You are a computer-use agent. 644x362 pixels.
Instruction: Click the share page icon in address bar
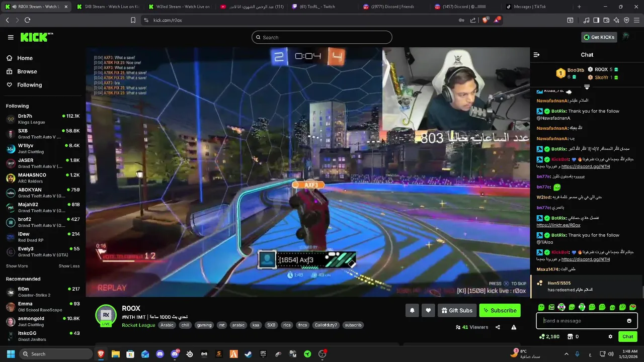[473, 20]
